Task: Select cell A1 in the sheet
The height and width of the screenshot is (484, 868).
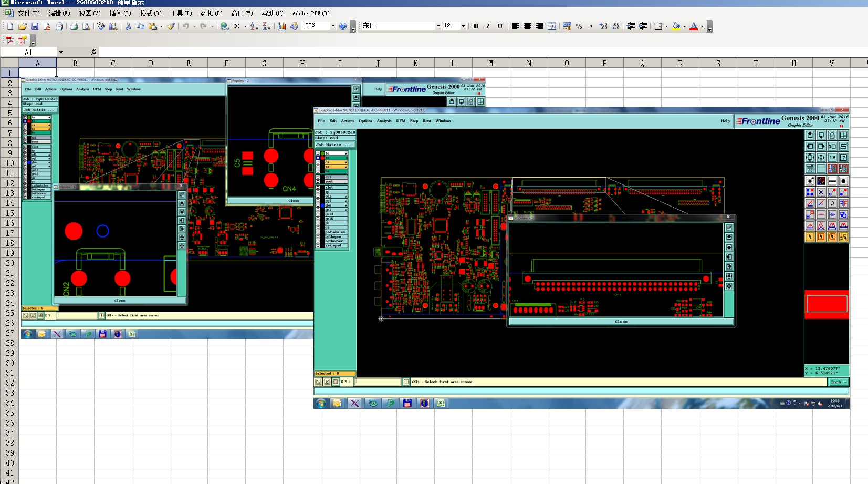Action: point(37,73)
